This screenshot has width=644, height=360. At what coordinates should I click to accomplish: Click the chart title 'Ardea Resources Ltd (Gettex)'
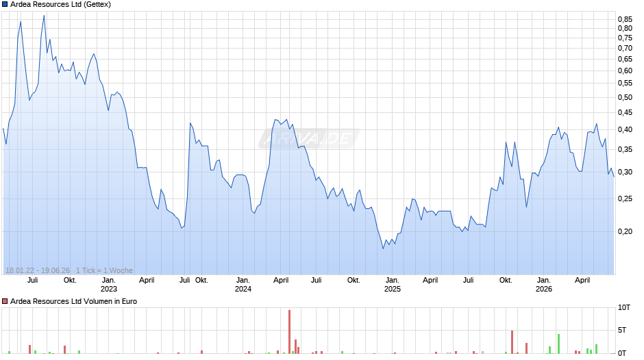[x=60, y=5]
